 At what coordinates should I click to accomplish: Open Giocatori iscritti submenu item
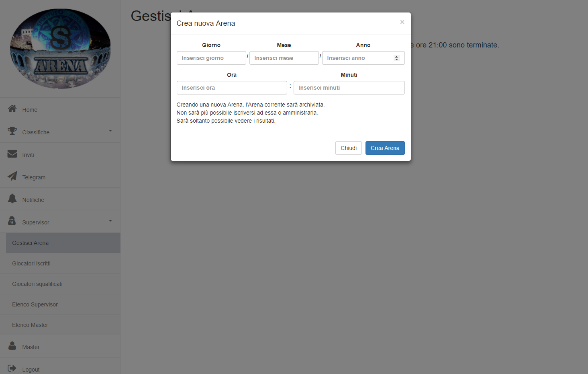tap(31, 263)
